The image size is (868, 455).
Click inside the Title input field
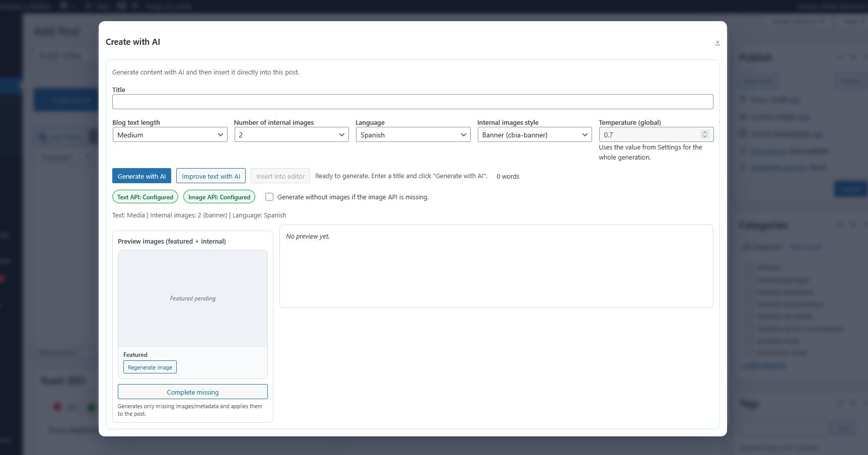coord(413,102)
